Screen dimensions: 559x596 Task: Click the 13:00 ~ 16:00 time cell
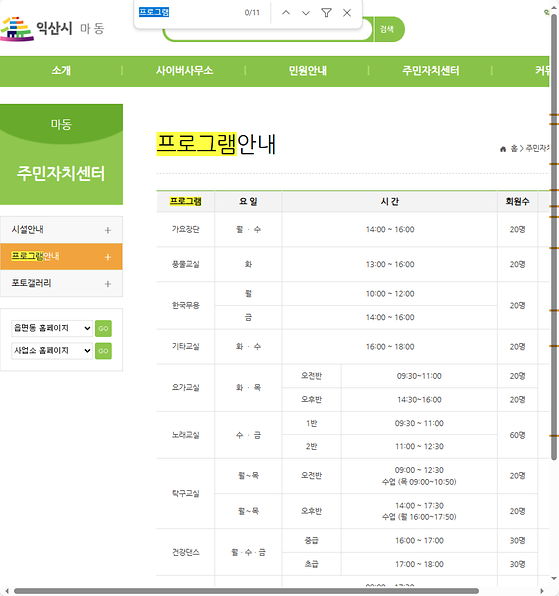click(x=390, y=264)
